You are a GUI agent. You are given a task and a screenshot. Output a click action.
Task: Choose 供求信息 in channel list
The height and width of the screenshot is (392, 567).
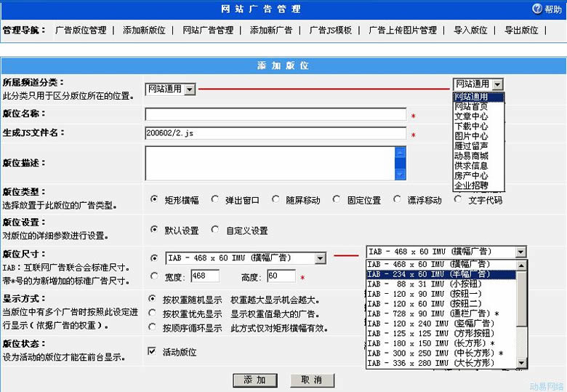click(x=478, y=166)
